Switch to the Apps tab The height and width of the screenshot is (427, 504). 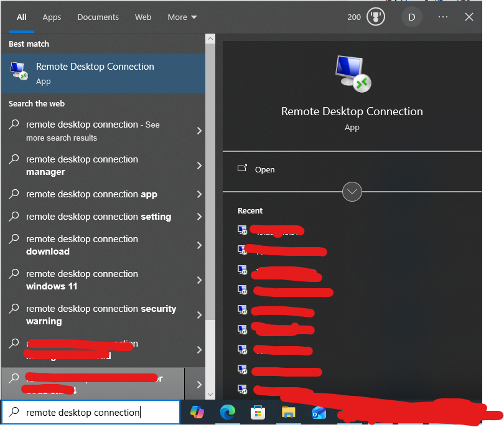click(x=52, y=17)
